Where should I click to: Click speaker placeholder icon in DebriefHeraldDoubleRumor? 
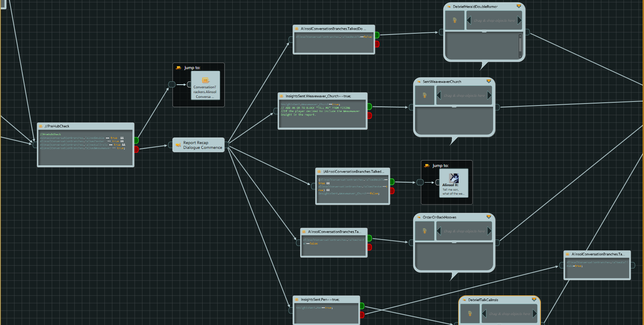pyautogui.click(x=455, y=20)
